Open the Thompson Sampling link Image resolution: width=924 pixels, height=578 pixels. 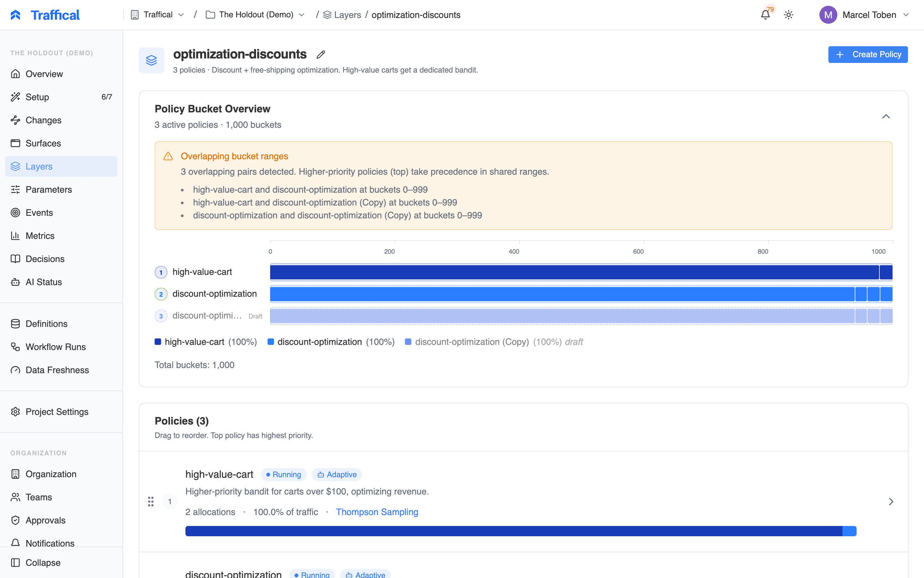coord(377,512)
